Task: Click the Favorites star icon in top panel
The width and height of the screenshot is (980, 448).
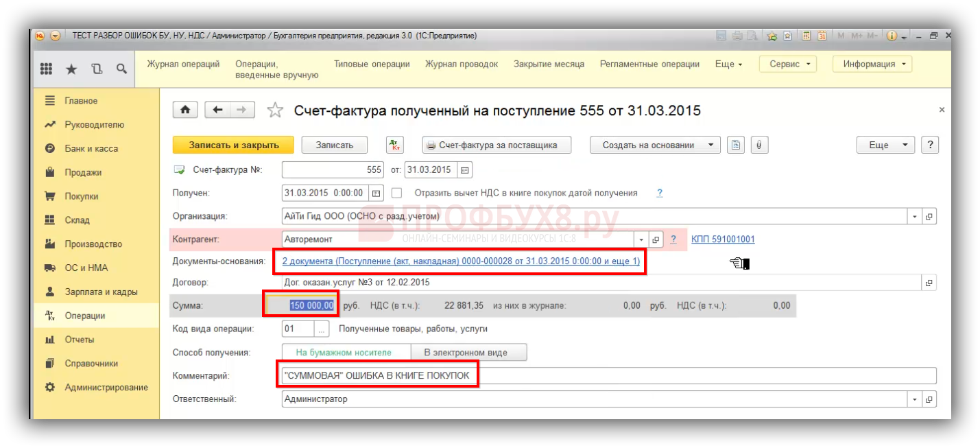Action: [x=71, y=69]
